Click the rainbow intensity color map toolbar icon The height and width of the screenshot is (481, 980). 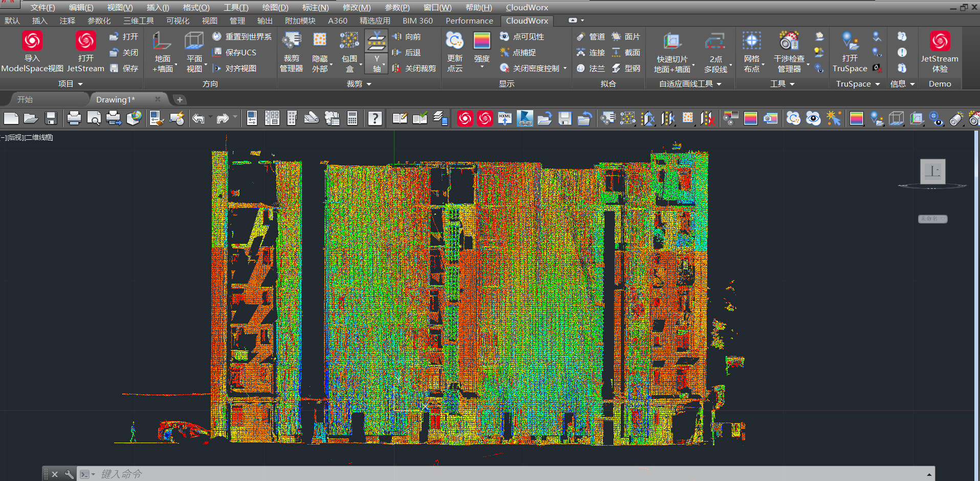pyautogui.click(x=750, y=119)
